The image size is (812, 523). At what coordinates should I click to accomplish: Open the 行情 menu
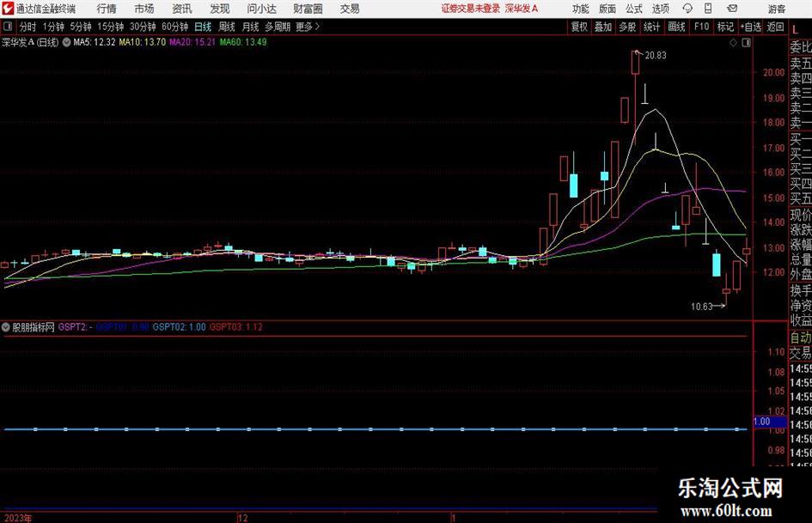[107, 9]
